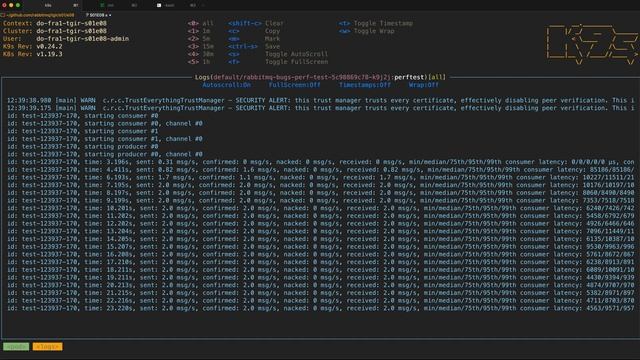Click the last log line with time: 23.220s

click(x=321, y=308)
